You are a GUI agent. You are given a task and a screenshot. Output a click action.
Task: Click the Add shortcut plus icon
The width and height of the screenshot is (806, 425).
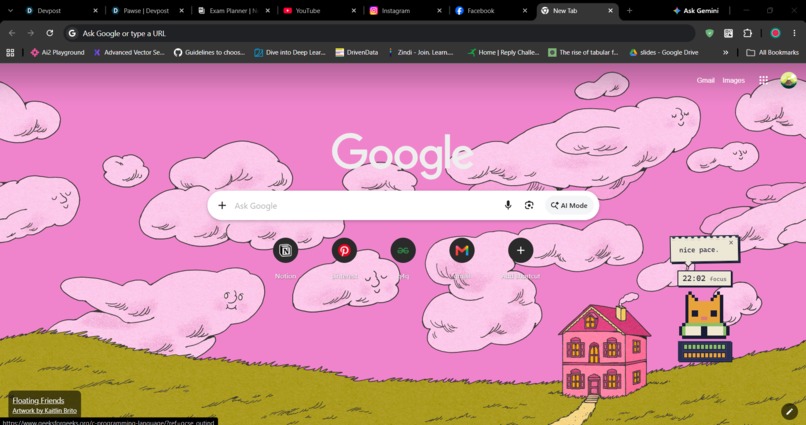click(521, 250)
